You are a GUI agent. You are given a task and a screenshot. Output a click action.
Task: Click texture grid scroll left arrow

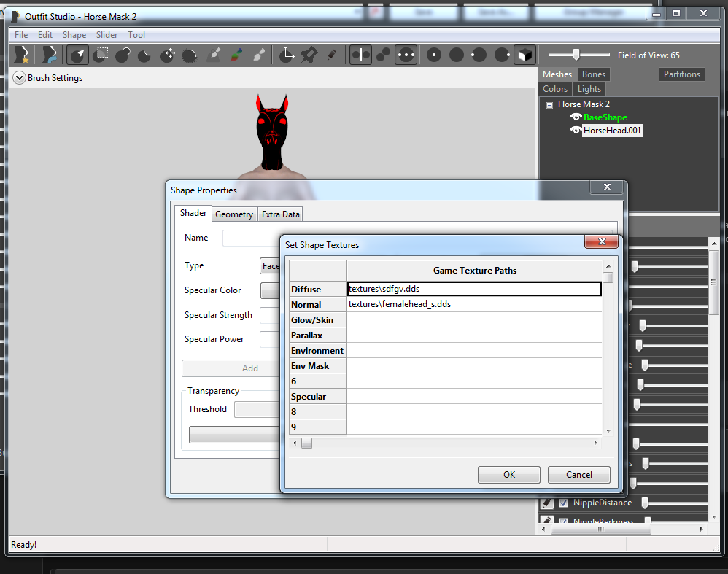tap(295, 443)
